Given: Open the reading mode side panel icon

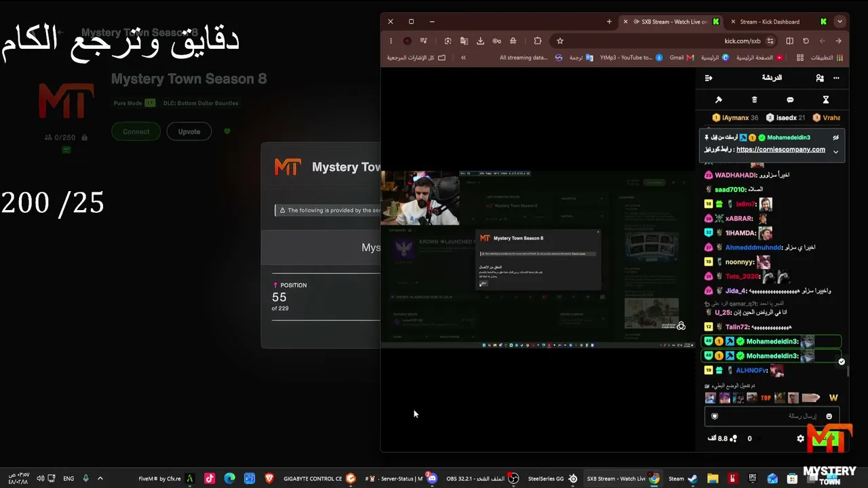Looking at the screenshot, I should 789,41.
